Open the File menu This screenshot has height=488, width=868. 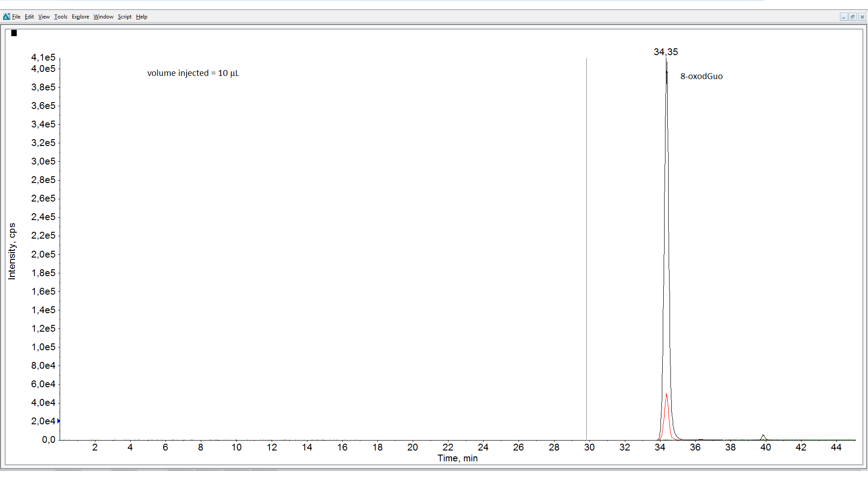pyautogui.click(x=16, y=17)
